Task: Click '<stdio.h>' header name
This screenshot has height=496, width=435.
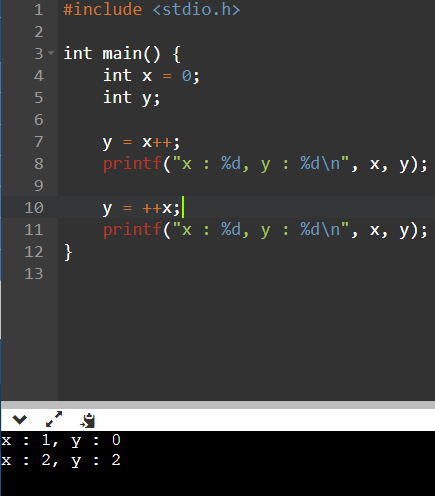Action: [196, 9]
